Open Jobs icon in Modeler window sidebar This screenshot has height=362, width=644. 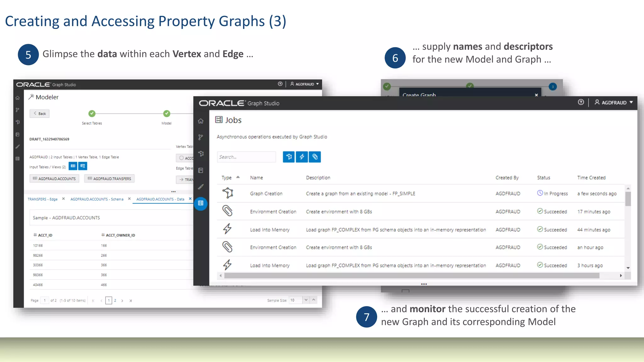click(18, 159)
